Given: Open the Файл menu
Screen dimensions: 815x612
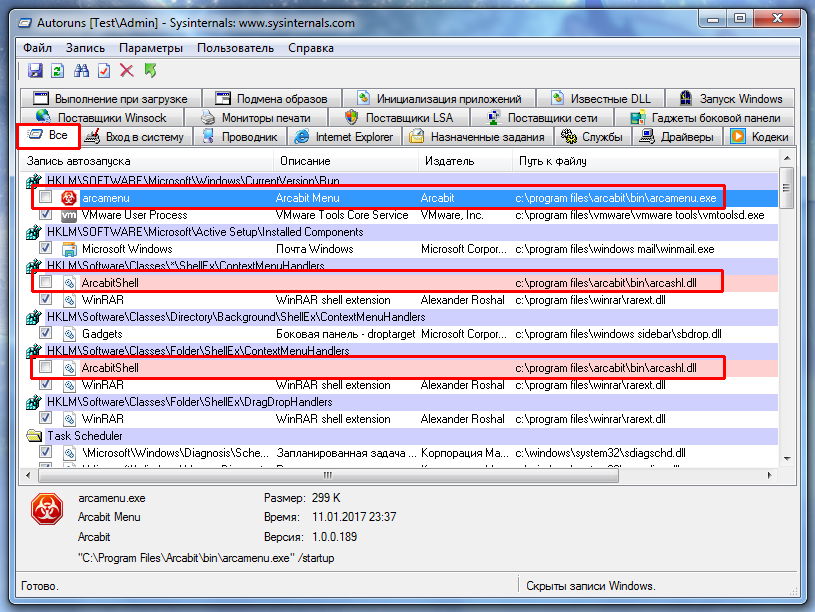Looking at the screenshot, I should click(x=37, y=48).
